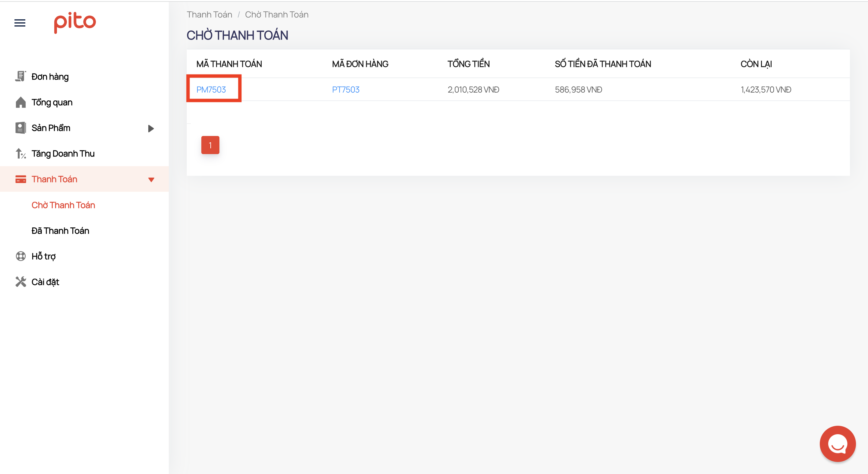Click the Cài đặt tools icon
Viewport: 868px width, 474px height.
coord(20,282)
